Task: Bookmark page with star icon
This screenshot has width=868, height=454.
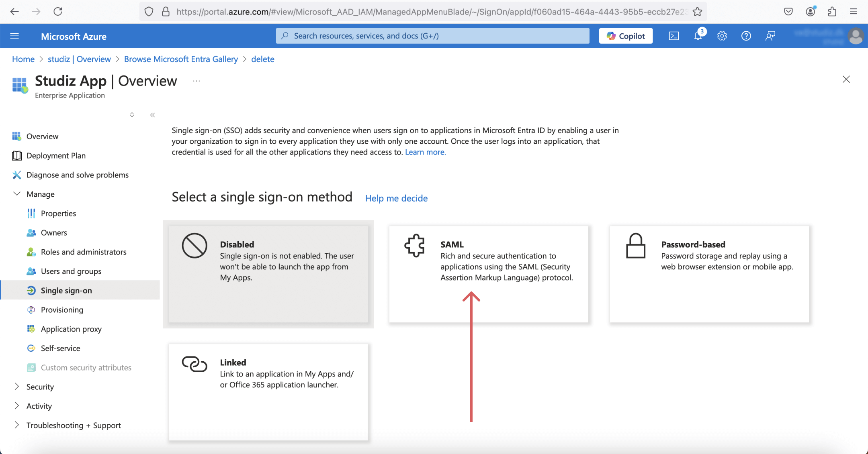Action: pyautogui.click(x=697, y=12)
